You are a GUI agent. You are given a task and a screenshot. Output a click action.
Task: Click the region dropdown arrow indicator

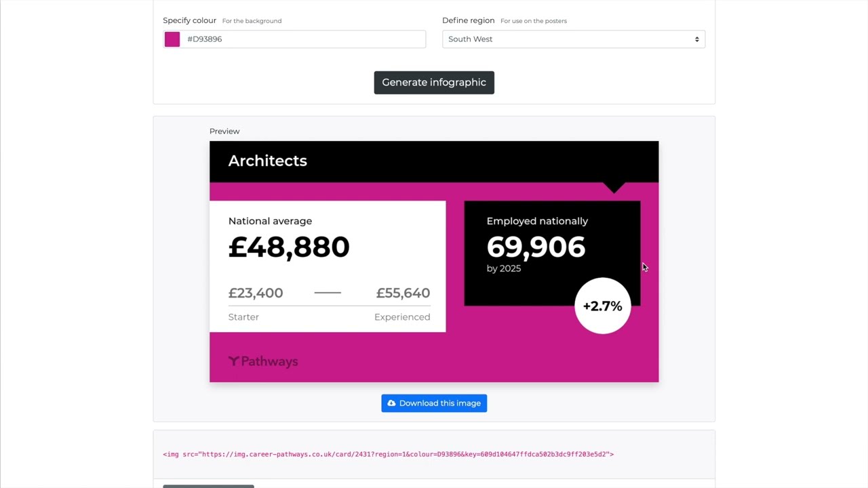click(x=696, y=39)
